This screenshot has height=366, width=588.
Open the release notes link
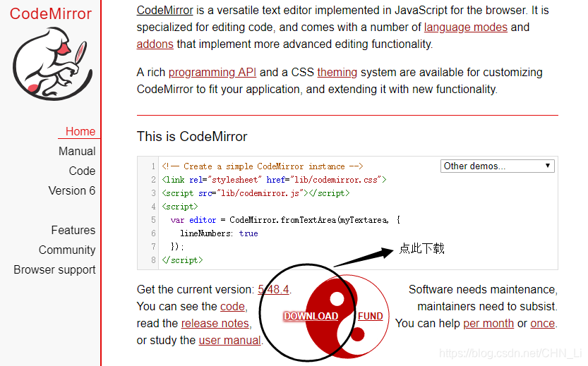[x=215, y=323]
